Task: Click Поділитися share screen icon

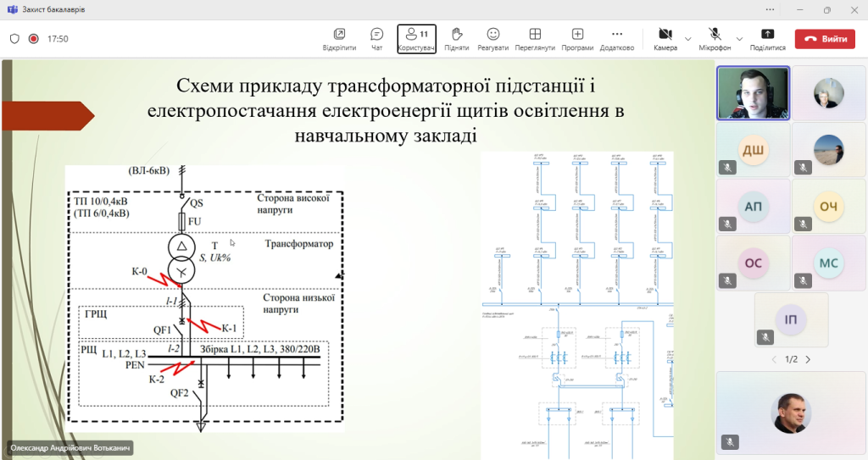Action: pyautogui.click(x=767, y=38)
